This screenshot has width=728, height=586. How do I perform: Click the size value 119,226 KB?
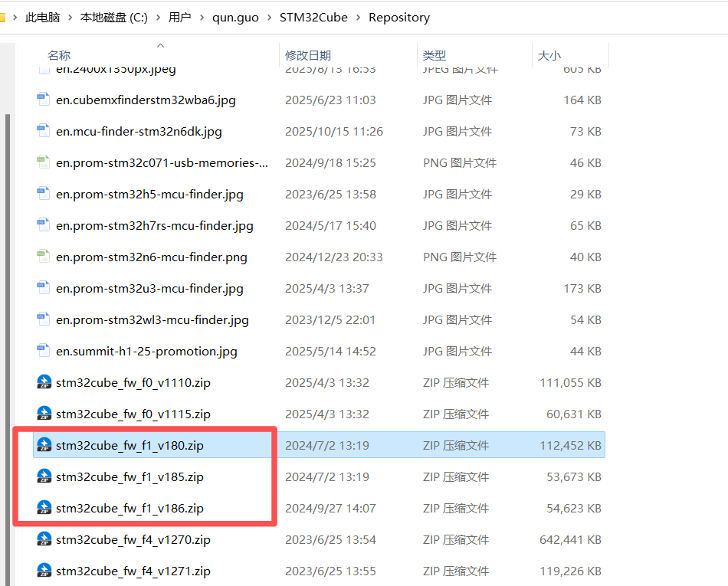click(570, 571)
